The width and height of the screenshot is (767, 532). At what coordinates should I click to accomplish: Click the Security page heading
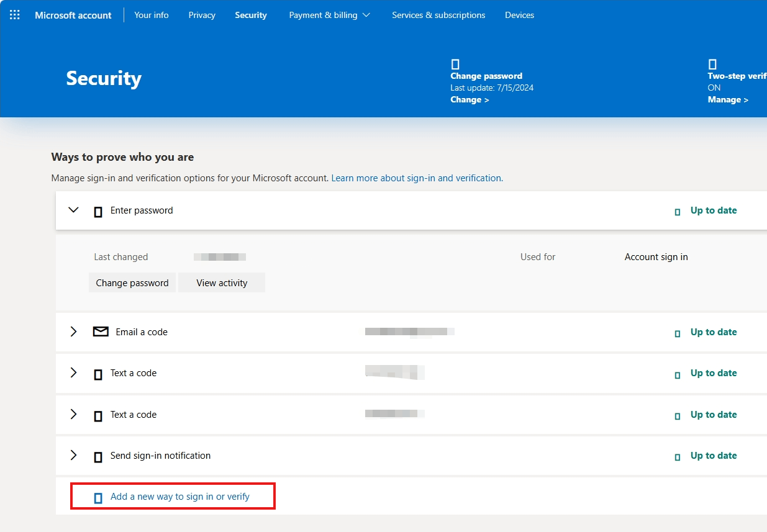coord(104,78)
